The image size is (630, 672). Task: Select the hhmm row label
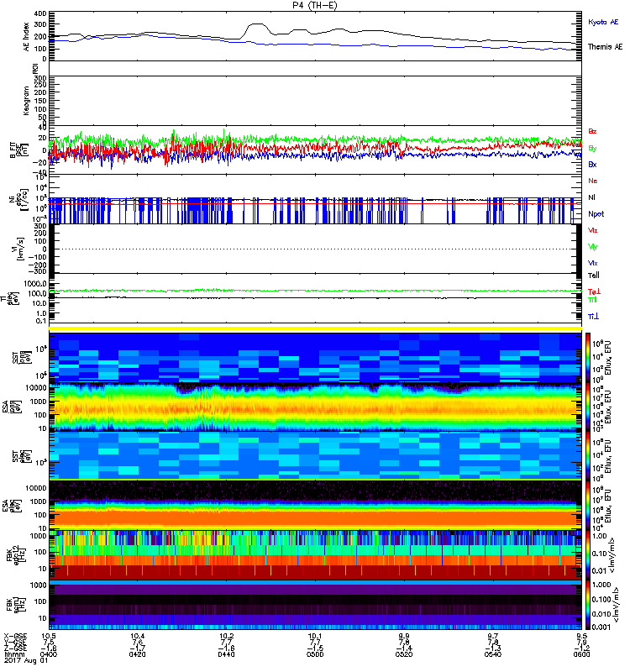pyautogui.click(x=13, y=654)
